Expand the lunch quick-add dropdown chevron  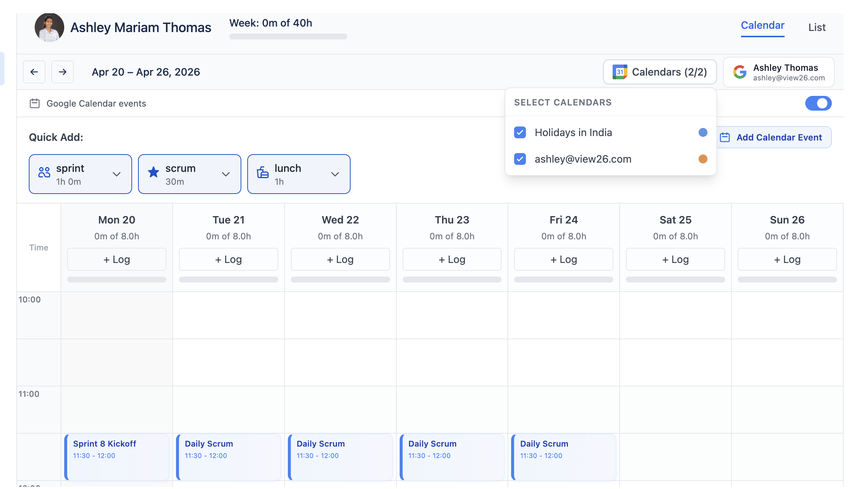coord(335,174)
